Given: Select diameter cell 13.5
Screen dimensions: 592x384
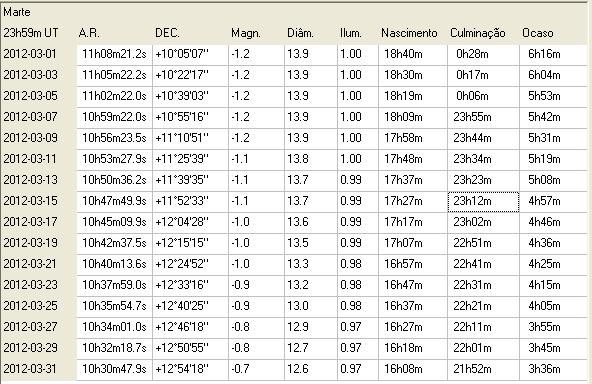Looking at the screenshot, I should (x=311, y=244).
